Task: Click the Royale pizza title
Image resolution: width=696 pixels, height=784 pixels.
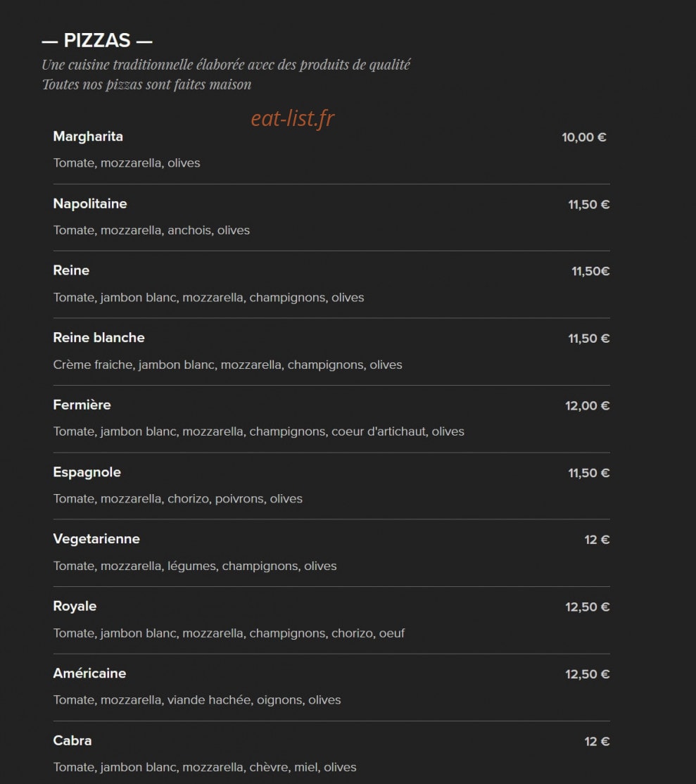Action: [75, 607]
